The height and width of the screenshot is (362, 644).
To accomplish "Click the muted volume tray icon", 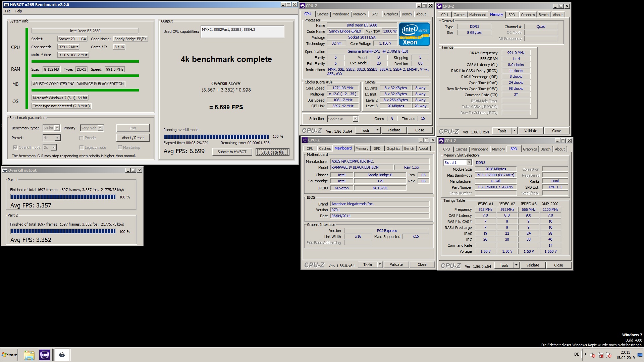I will pos(593,355).
